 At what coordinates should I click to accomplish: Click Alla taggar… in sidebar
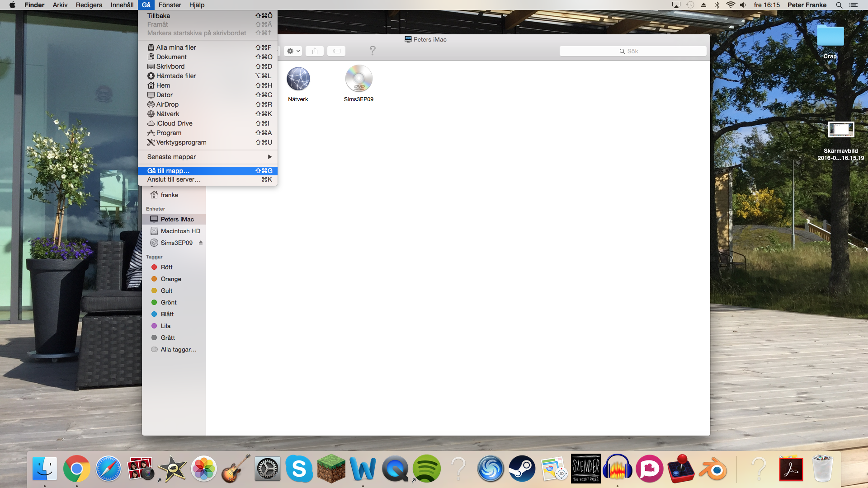[x=178, y=349]
